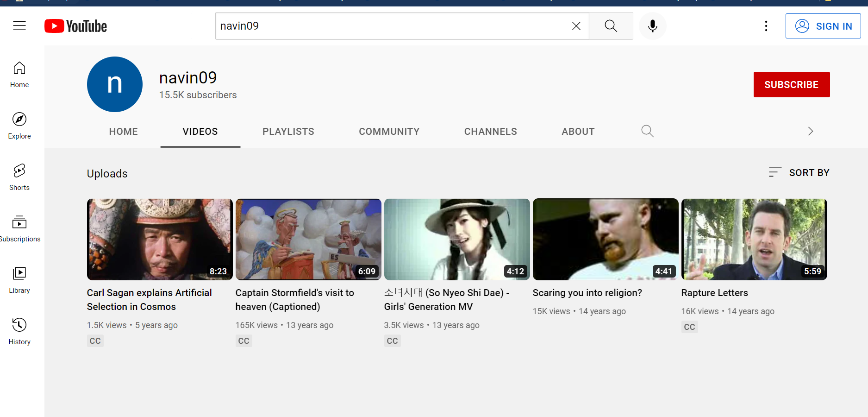Open Explore in the sidebar

(x=19, y=126)
